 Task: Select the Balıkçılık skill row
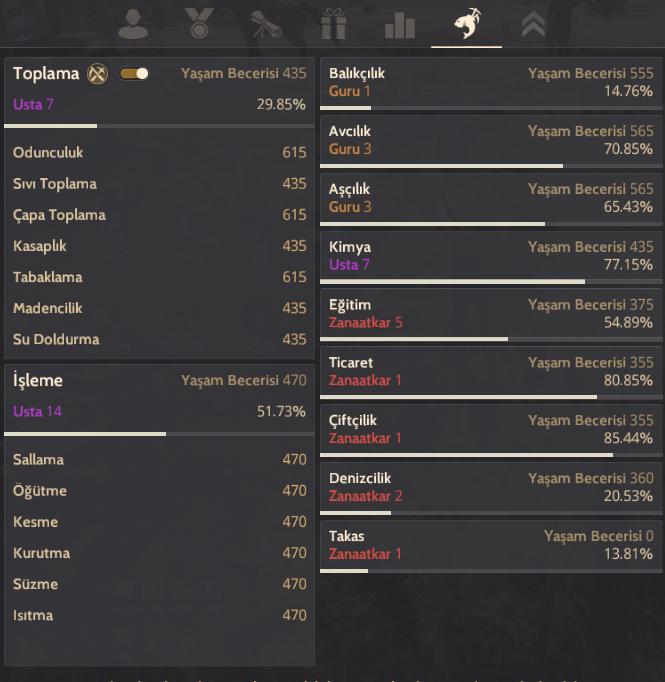[x=490, y=83]
